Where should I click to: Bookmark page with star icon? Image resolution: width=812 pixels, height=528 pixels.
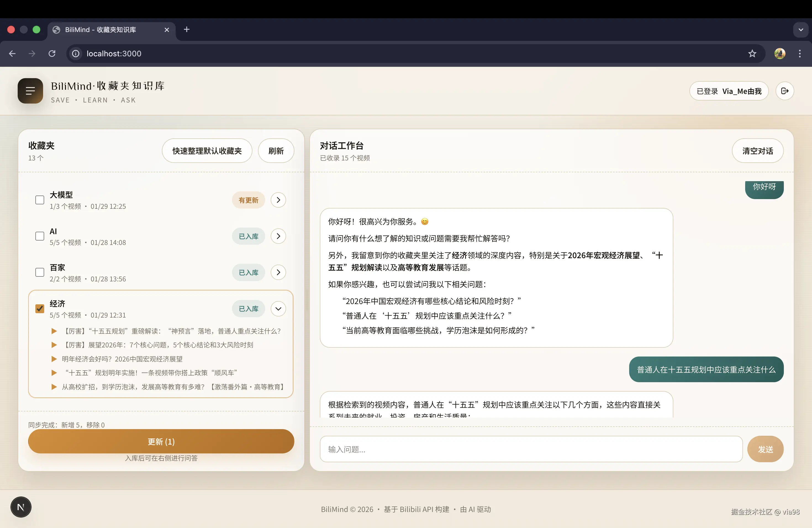pos(752,54)
